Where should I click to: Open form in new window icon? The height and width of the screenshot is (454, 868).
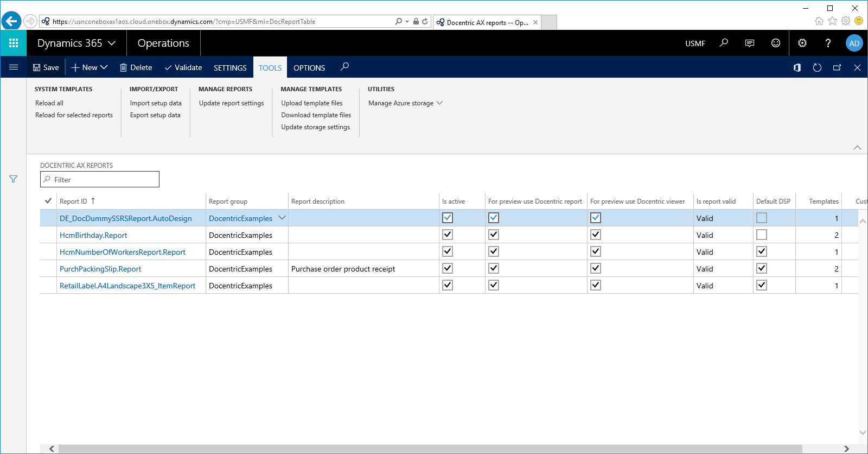[837, 67]
